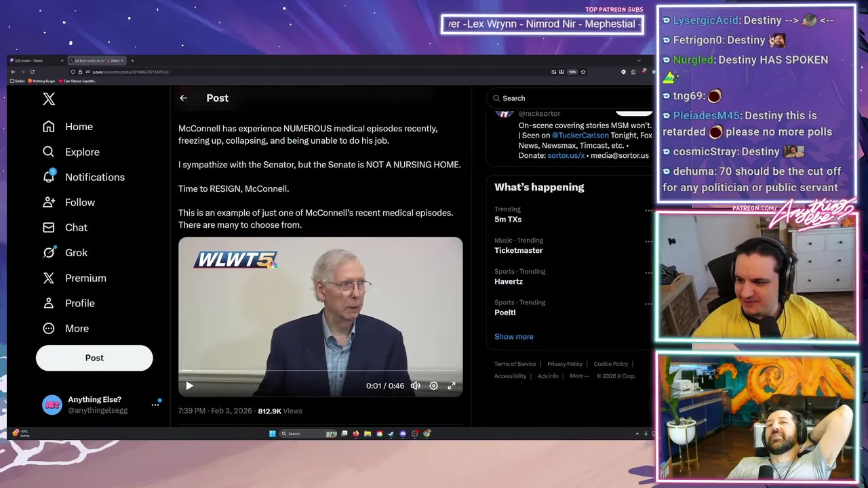Image resolution: width=868 pixels, height=488 pixels.
Task: Open Anything Else? account avatar
Action: [52, 405]
